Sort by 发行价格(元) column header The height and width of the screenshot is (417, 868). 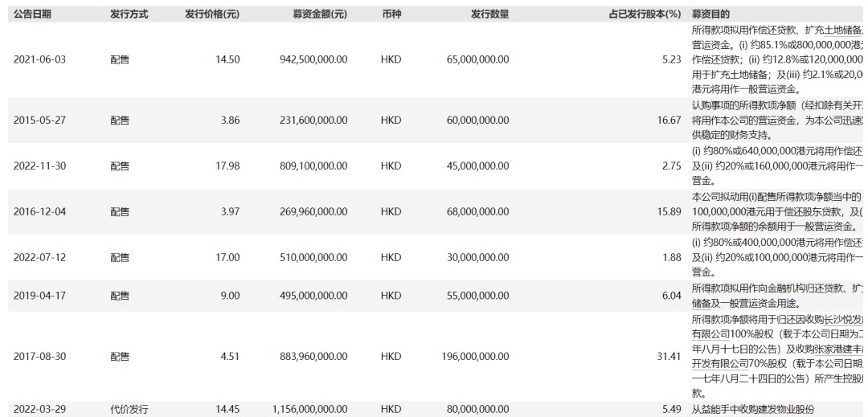(211, 14)
